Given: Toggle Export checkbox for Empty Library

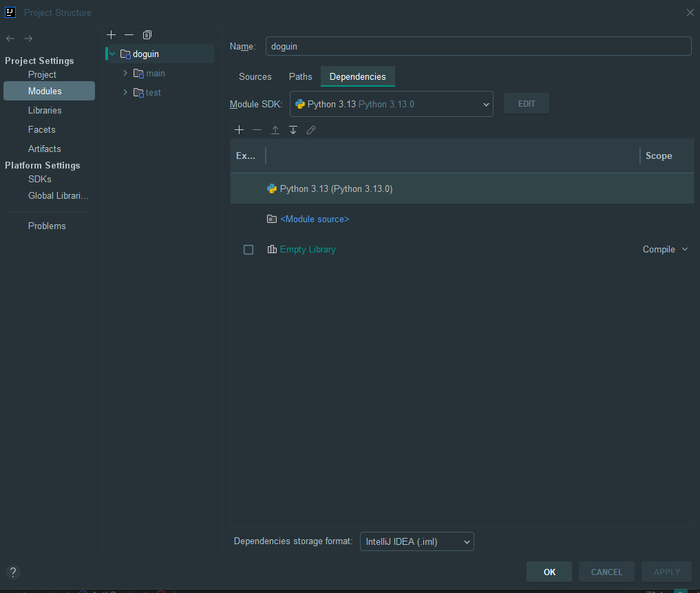Looking at the screenshot, I should coord(248,250).
